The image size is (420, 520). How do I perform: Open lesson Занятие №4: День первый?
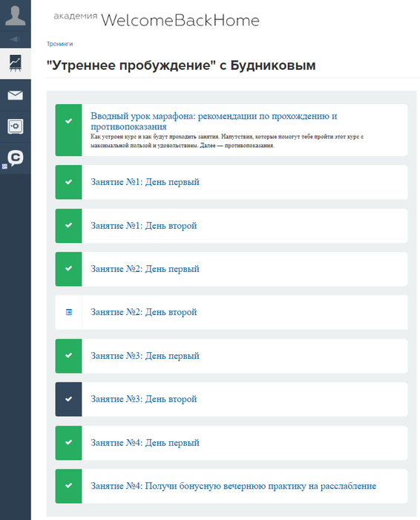pyautogui.click(x=145, y=443)
